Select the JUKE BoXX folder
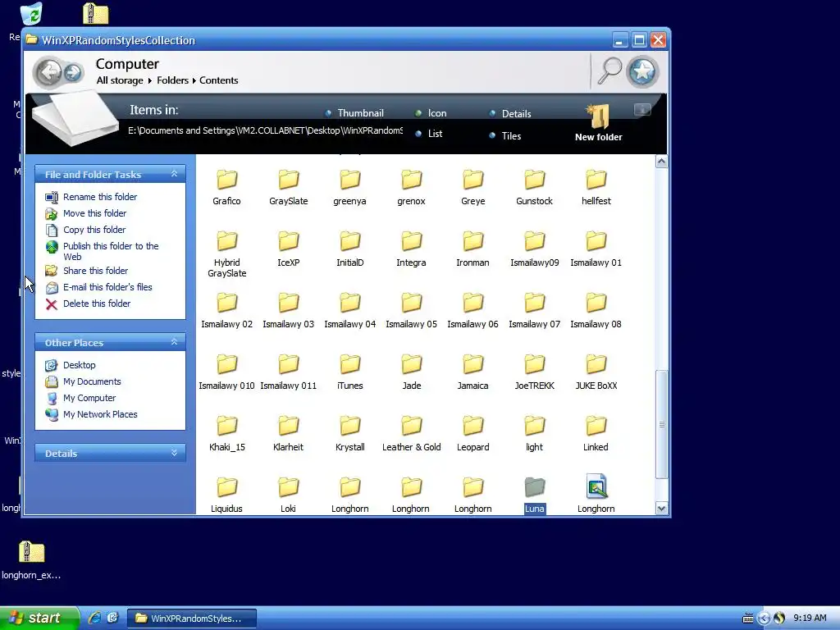Viewport: 840px width, 630px height. coord(596,372)
